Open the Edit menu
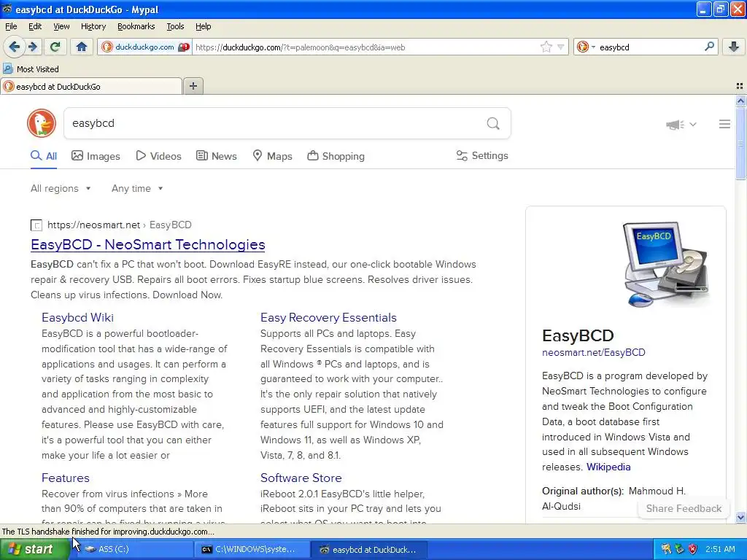 click(x=35, y=26)
